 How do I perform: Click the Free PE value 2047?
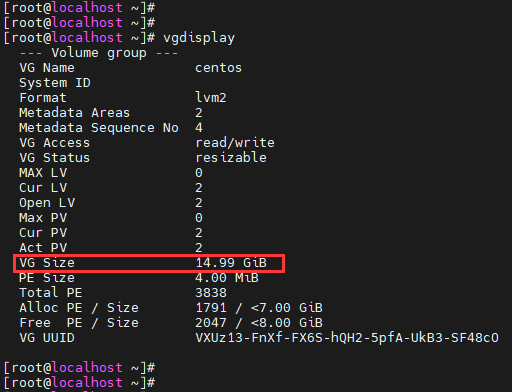211,323
